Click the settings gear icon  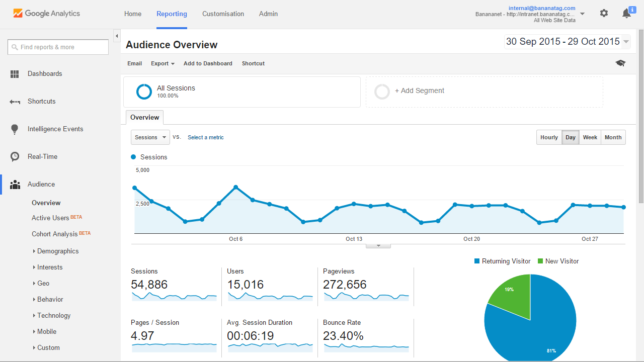[604, 14]
